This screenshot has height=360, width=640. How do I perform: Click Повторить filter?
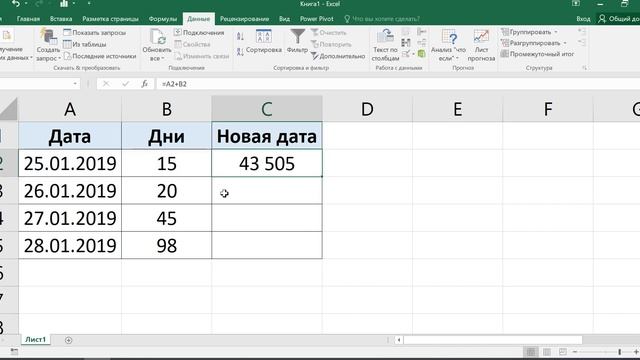[x=331, y=44]
